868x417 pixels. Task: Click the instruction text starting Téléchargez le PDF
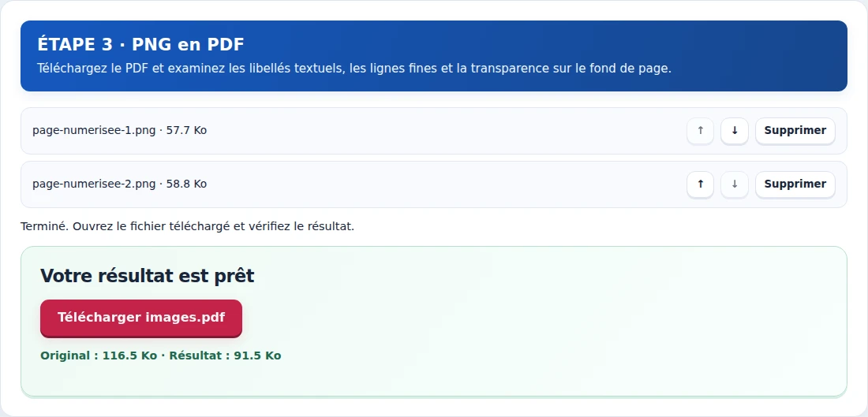point(354,69)
